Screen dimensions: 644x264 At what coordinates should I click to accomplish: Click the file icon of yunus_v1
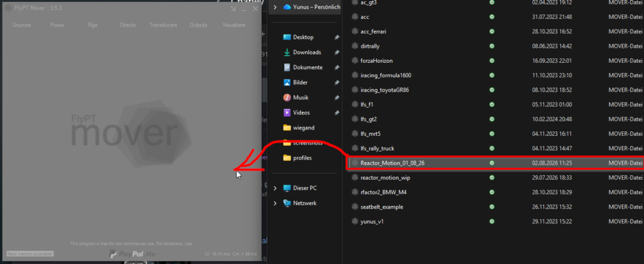(355, 222)
